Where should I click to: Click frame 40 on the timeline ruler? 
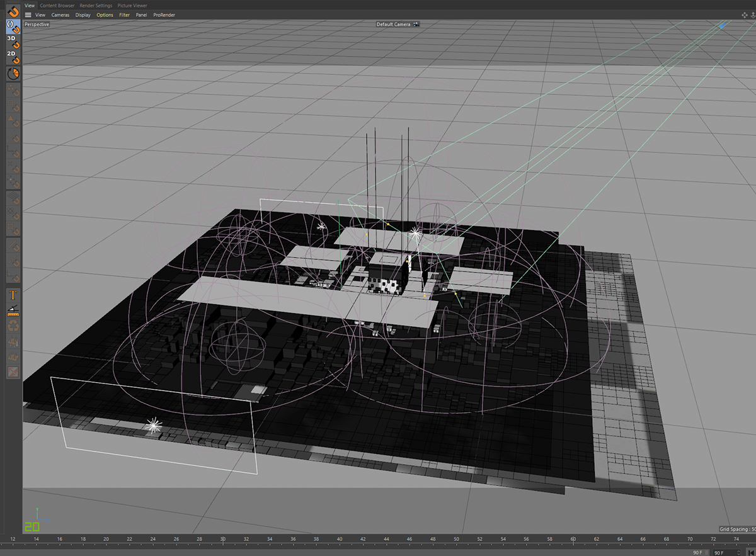[340, 539]
